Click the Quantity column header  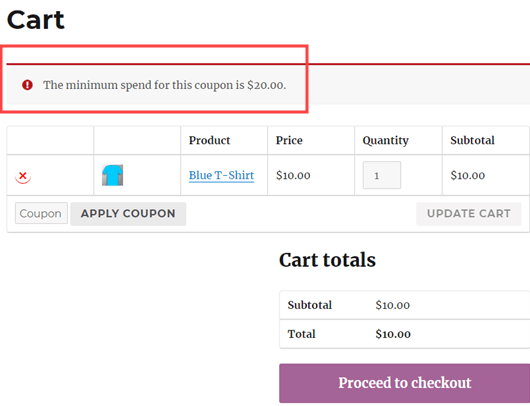(x=386, y=141)
